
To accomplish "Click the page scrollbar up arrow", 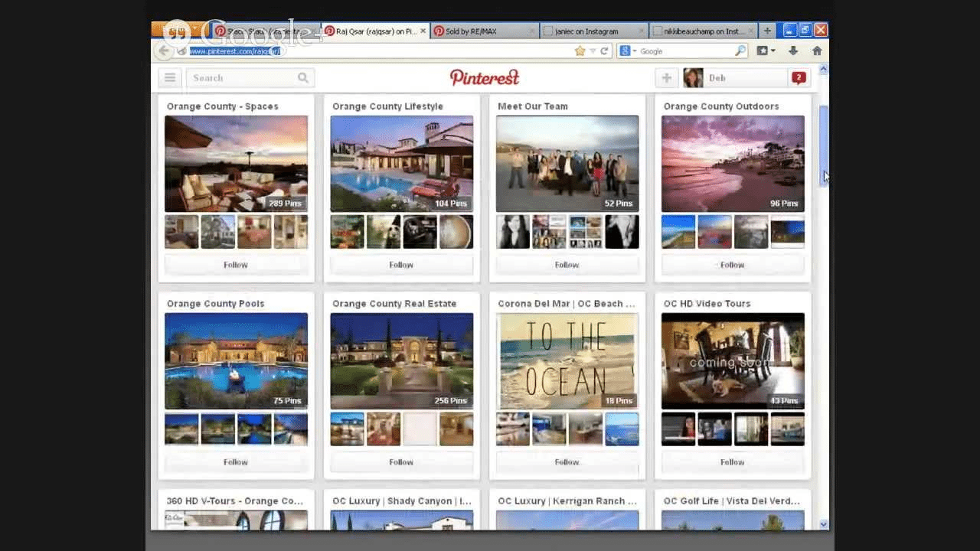I will [x=824, y=69].
